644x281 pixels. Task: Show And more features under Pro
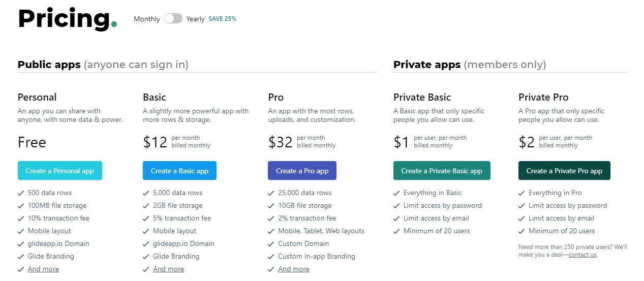click(293, 269)
